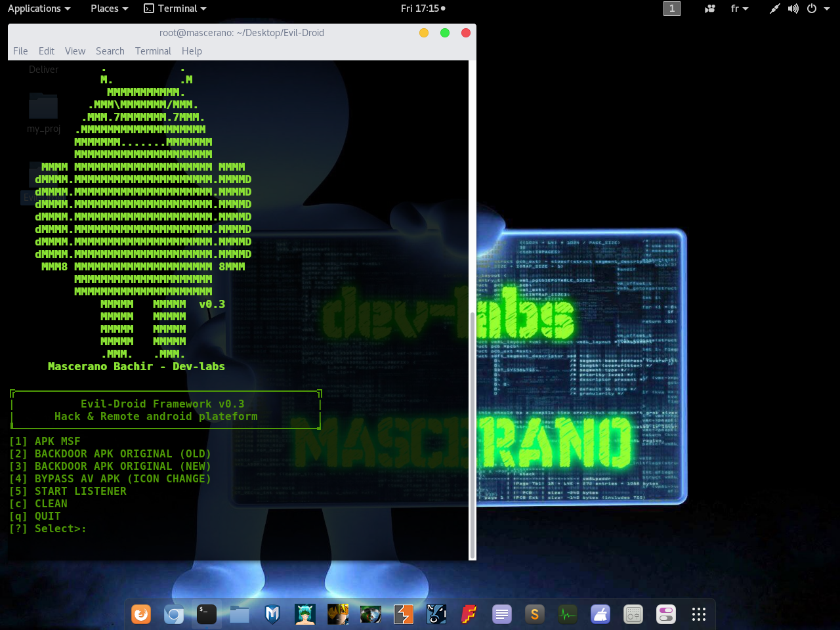Click the orange S application icon
The height and width of the screenshot is (630, 840).
point(534,614)
